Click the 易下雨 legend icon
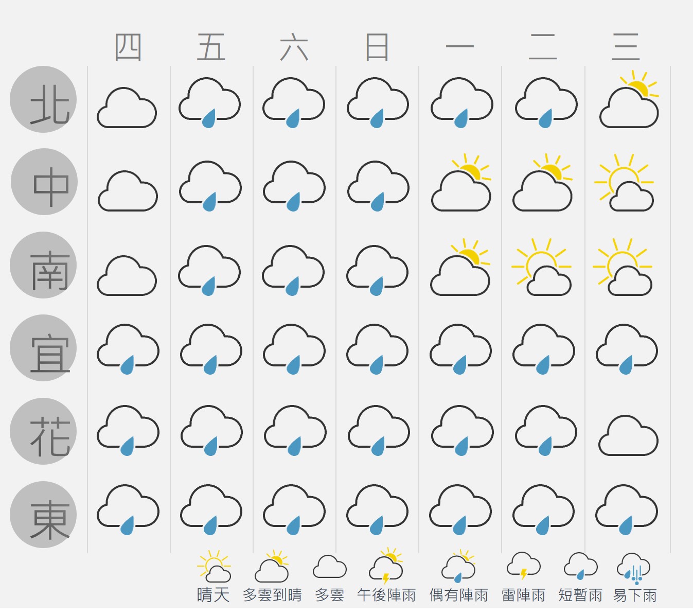The image size is (693, 616). (x=634, y=568)
